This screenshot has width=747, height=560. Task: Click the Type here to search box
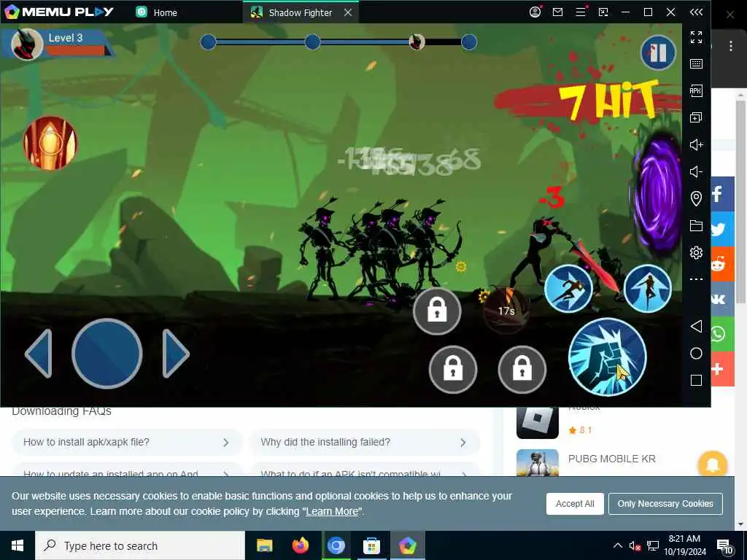coord(139,545)
